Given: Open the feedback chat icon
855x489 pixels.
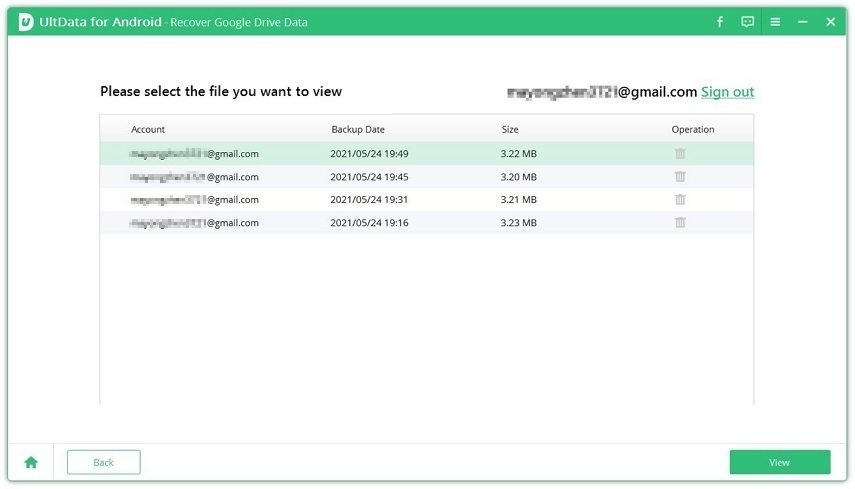Looking at the screenshot, I should [x=747, y=22].
